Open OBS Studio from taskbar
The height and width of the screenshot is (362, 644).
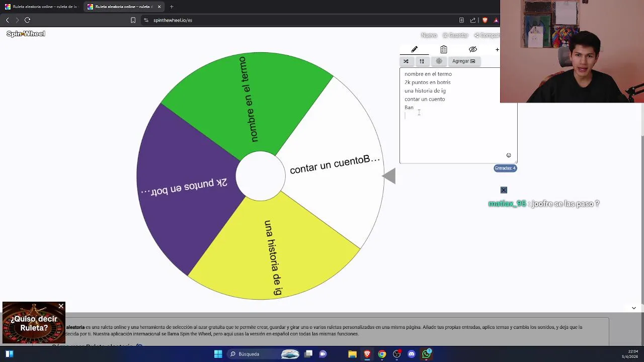pos(397,354)
